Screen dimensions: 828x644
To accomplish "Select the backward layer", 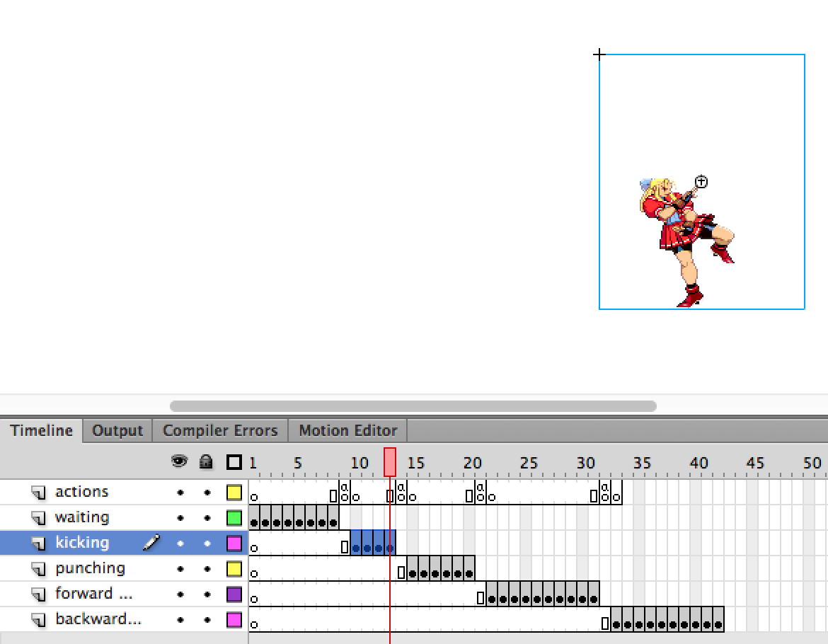I will pyautogui.click(x=98, y=619).
